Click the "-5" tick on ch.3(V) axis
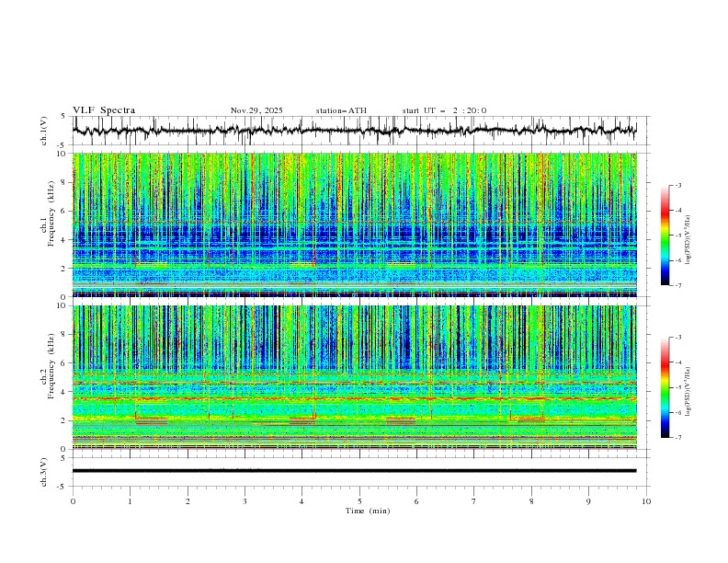This screenshot has height=563, width=728. click(x=62, y=487)
